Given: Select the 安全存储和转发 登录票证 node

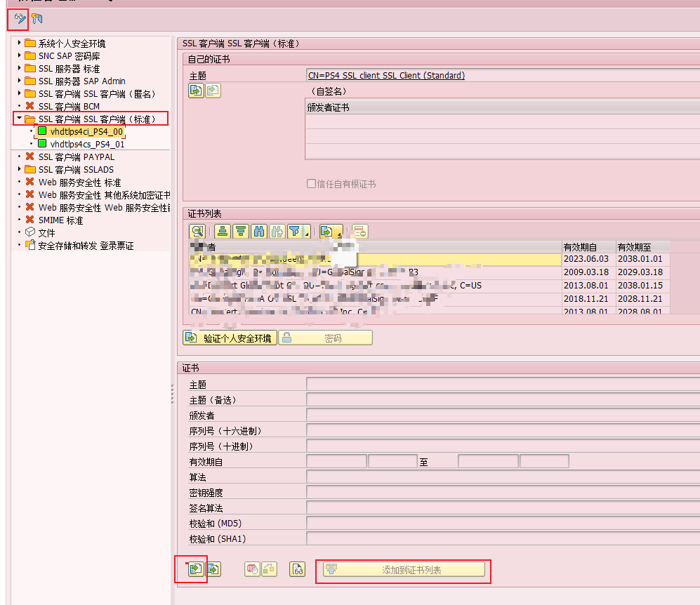Looking at the screenshot, I should point(86,246).
